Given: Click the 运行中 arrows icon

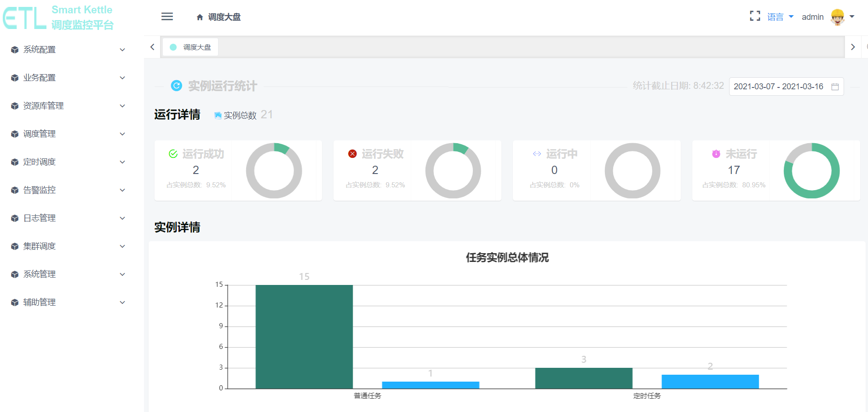Looking at the screenshot, I should 537,154.
